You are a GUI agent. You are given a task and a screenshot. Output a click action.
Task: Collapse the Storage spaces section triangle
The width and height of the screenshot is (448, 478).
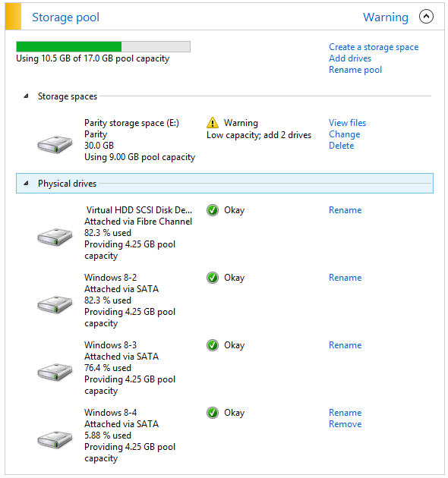pyautogui.click(x=27, y=96)
